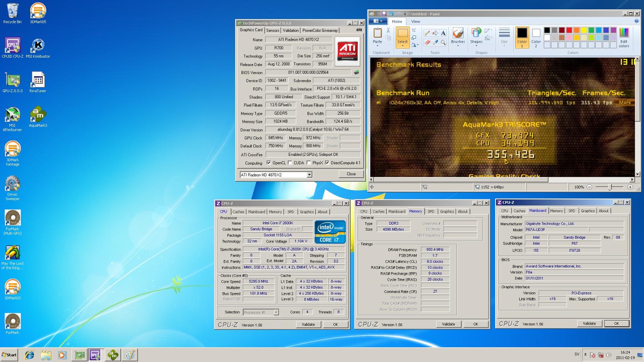
Task: Open MSI Afterburner desktop shortcut
Action: 12,119
